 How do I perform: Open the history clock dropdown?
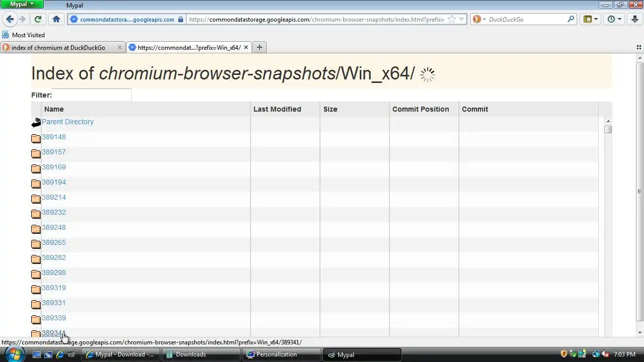coord(614,19)
